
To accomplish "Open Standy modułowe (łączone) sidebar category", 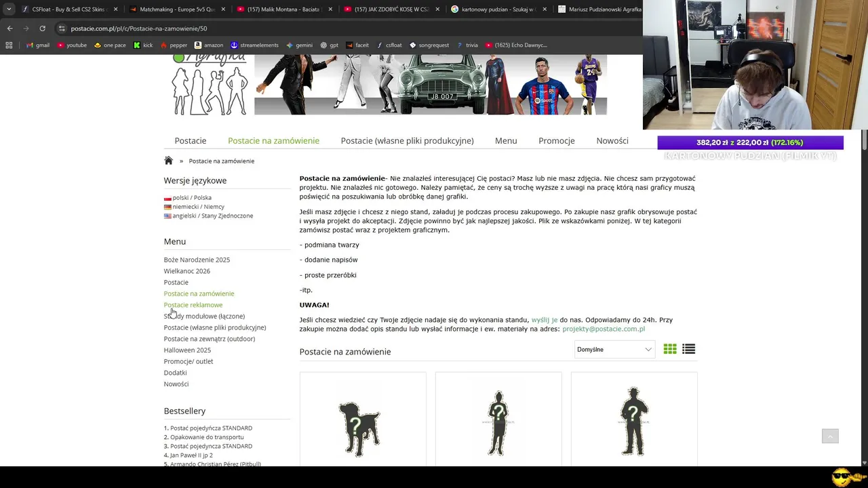I will click(x=204, y=317).
